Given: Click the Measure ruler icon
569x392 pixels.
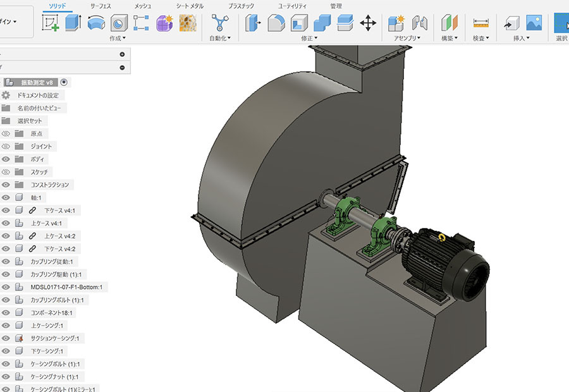Looking at the screenshot, I should [481, 23].
